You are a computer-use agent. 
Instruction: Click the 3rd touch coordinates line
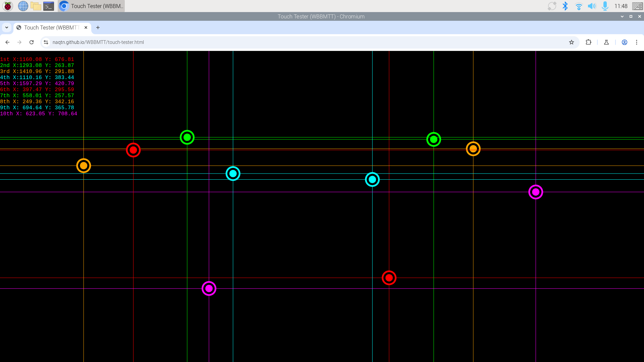point(37,71)
